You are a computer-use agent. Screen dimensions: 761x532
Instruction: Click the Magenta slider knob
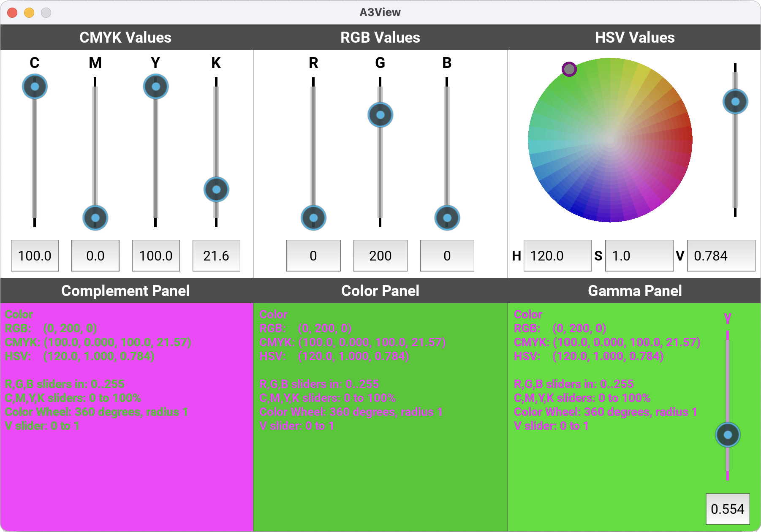point(95,218)
